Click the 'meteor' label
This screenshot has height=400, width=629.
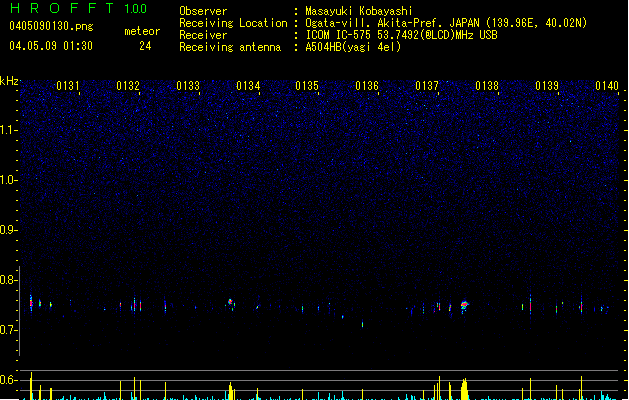[142, 31]
